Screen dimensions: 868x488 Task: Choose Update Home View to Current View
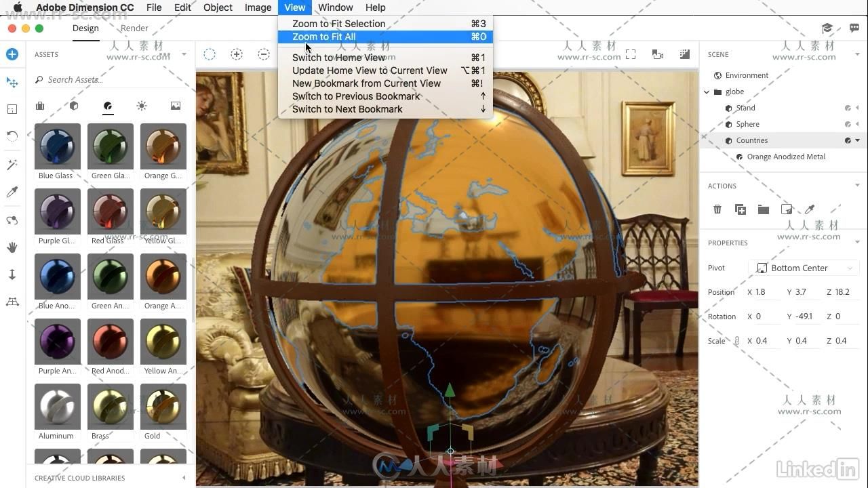[x=385, y=70]
